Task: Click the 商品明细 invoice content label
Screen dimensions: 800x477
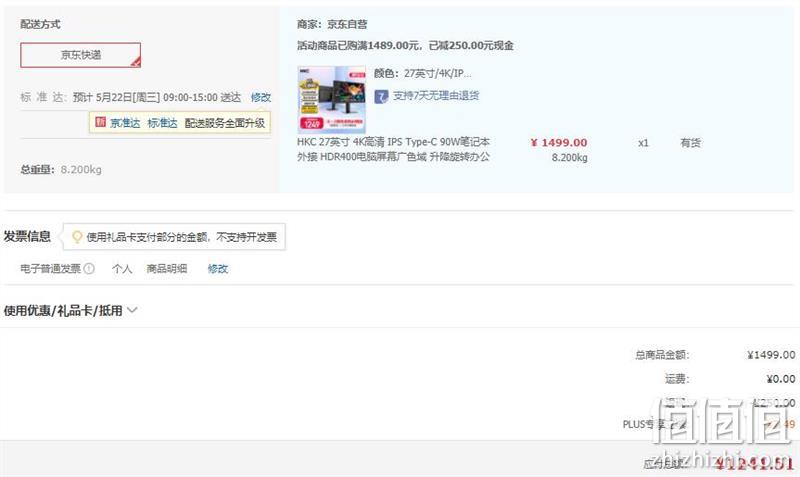Action: (167, 268)
